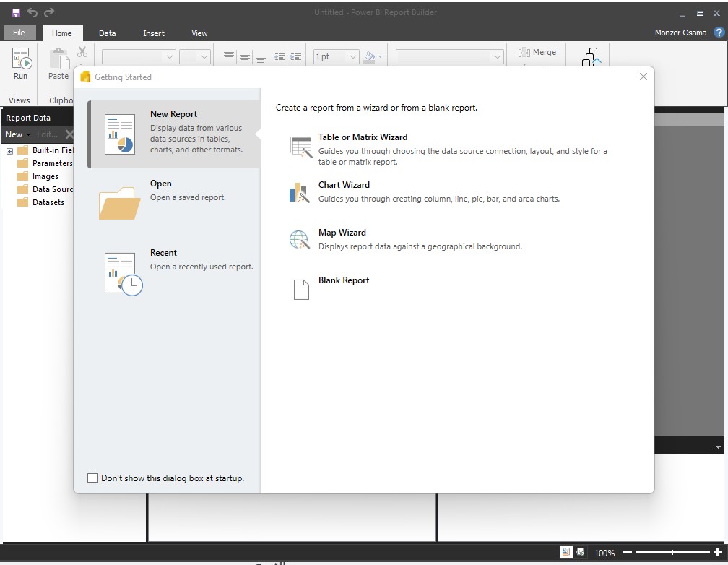Open the Help question mark icon
The width and height of the screenshot is (728, 565).
click(x=719, y=33)
